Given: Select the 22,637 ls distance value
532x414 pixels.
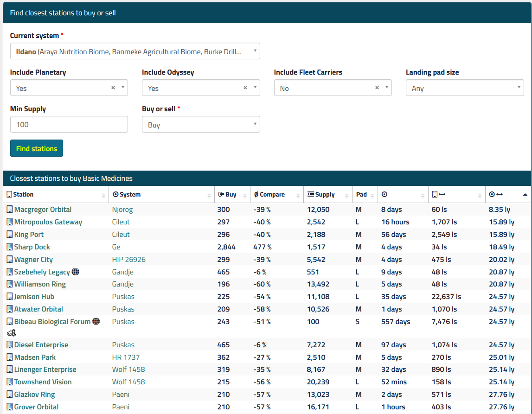Looking at the screenshot, I should (x=446, y=297).
